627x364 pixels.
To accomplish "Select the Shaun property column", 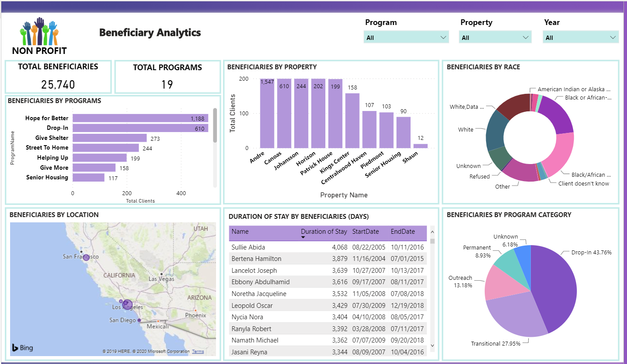I will pos(421,146).
